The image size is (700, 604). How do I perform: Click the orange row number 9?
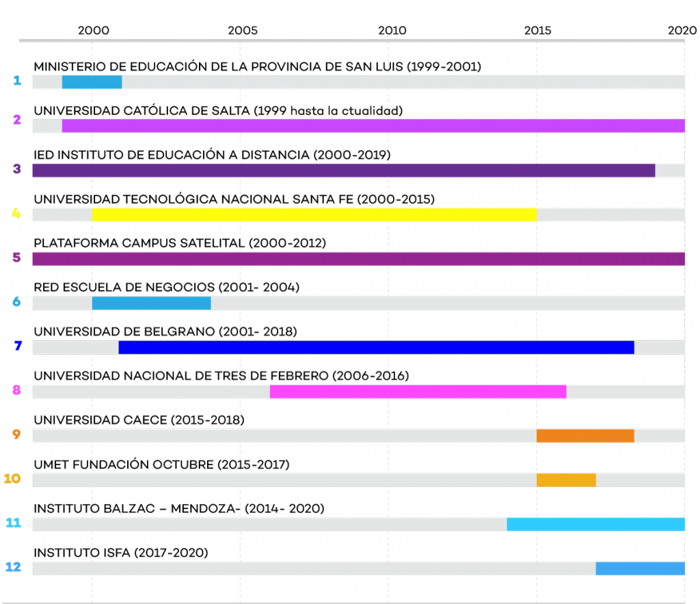(x=16, y=434)
